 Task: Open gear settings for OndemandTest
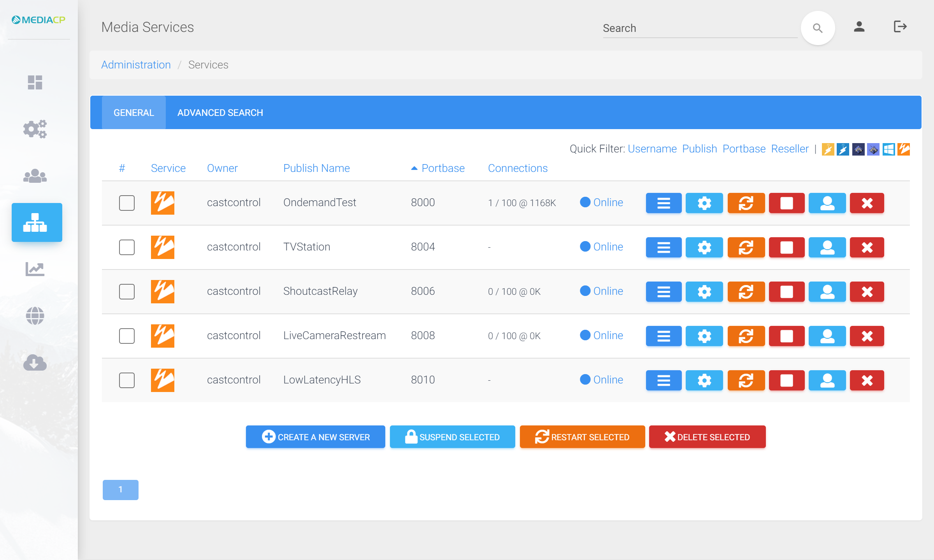pos(704,203)
